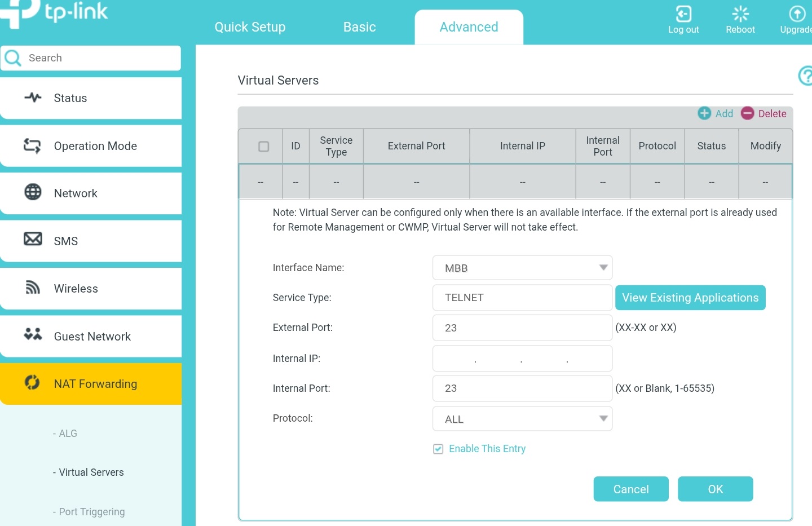The width and height of the screenshot is (812, 526).
Task: Open the Interface Name dropdown
Action: point(602,267)
